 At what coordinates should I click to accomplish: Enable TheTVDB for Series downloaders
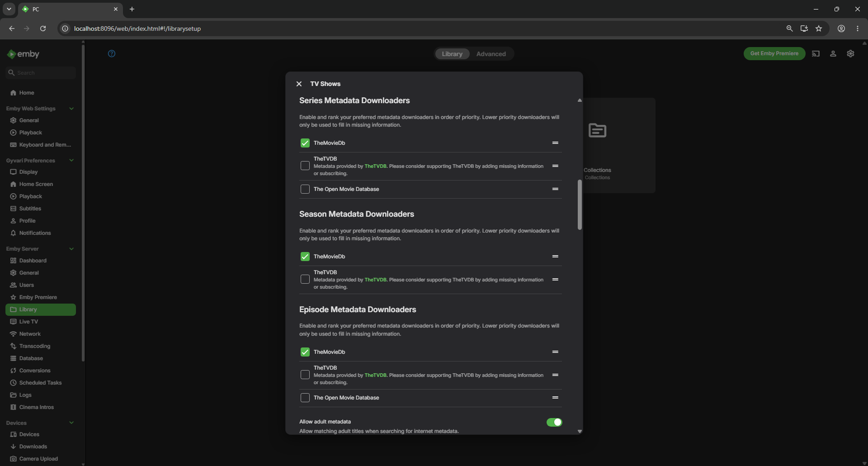click(x=305, y=166)
